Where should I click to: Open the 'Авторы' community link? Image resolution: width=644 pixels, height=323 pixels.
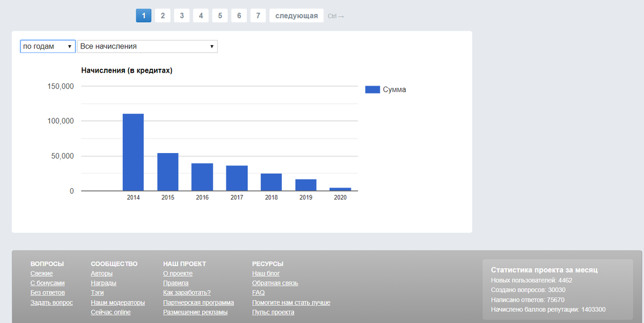pos(102,274)
